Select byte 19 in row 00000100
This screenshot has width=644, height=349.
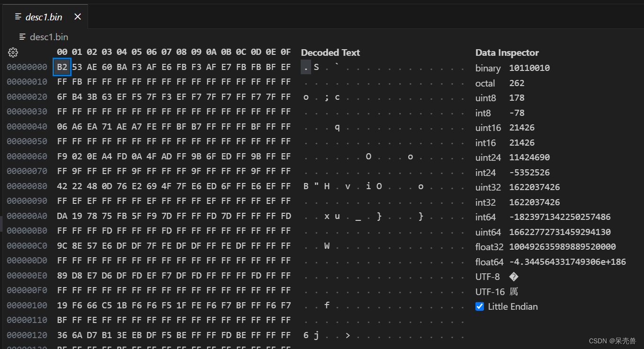tap(62, 305)
